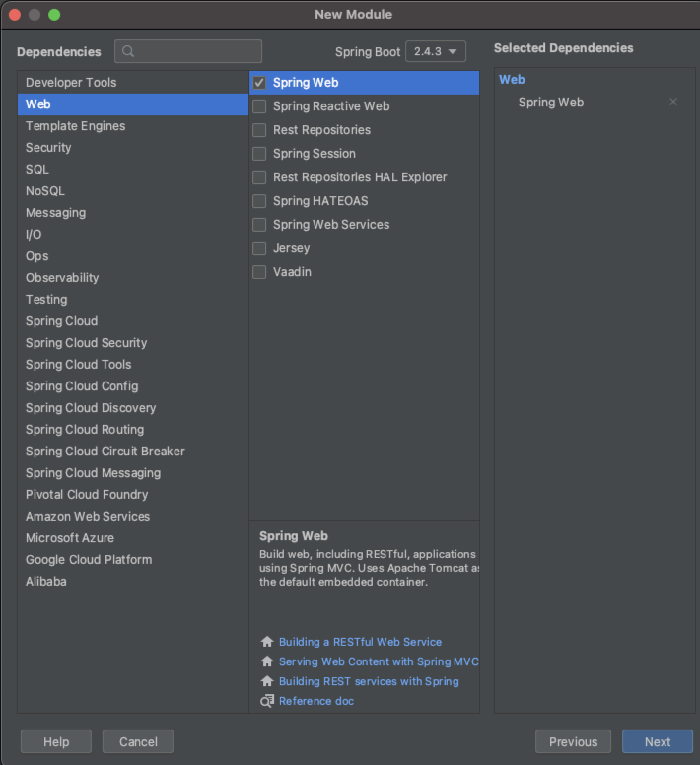
Task: Open the Reference doc link
Action: pos(316,701)
